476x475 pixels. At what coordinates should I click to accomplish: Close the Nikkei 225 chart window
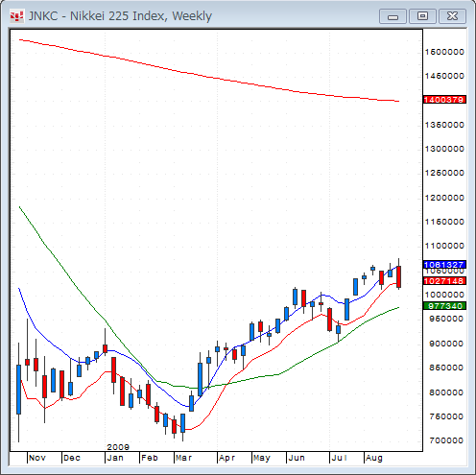click(452, 16)
